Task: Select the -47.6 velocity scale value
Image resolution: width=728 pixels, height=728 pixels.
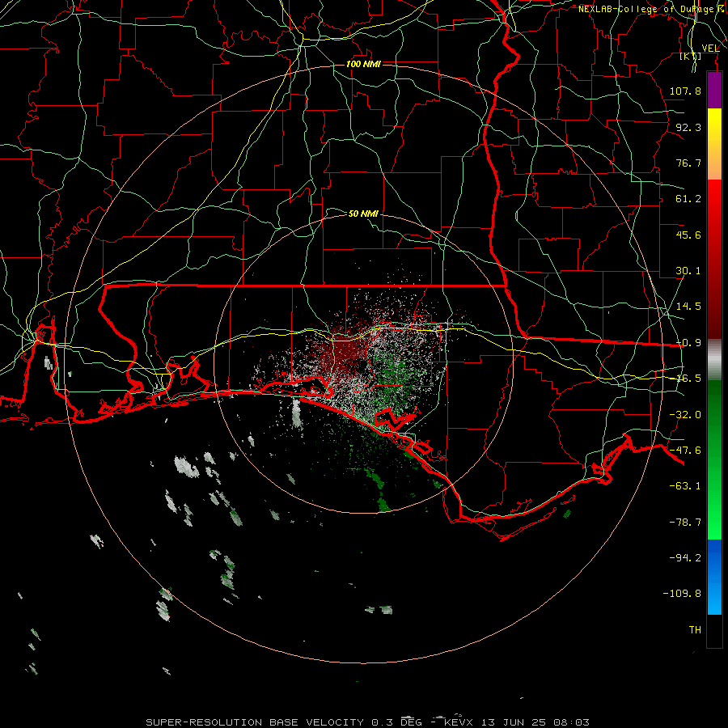Action: (685, 451)
